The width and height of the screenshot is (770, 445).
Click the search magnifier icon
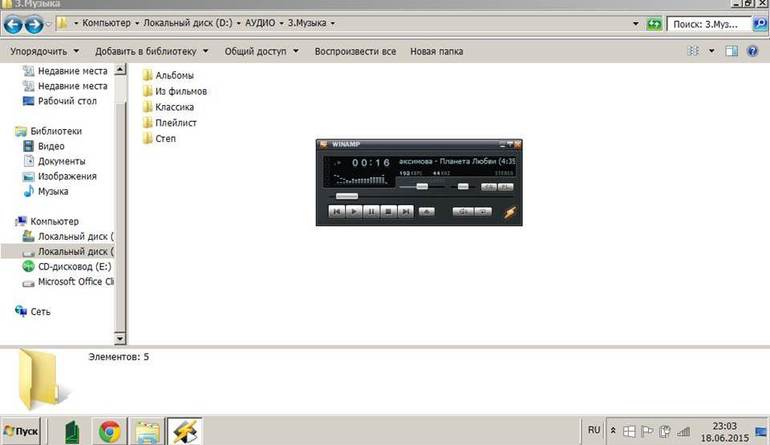[760, 24]
